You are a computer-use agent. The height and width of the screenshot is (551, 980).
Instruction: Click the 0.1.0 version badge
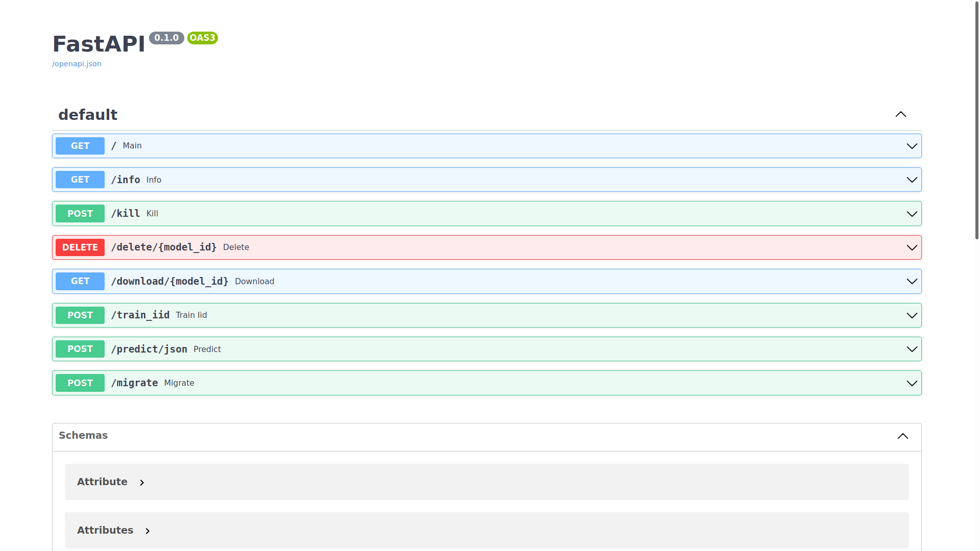tap(166, 38)
